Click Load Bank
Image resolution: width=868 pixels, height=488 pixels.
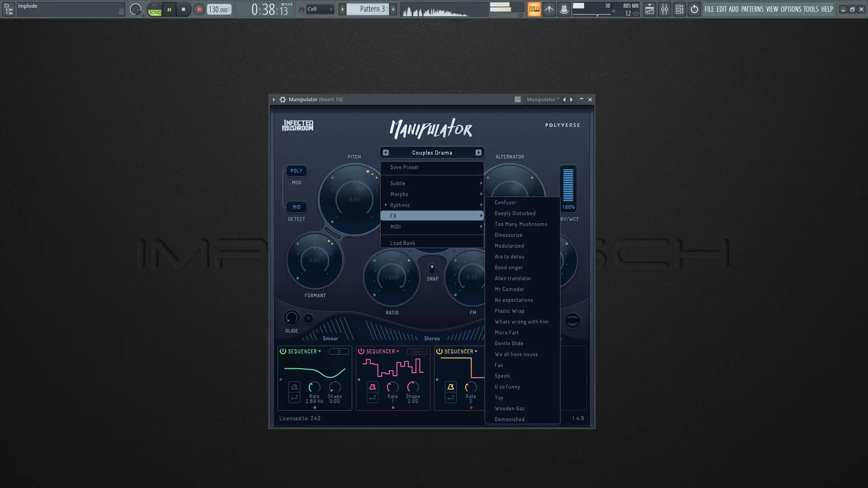(402, 243)
